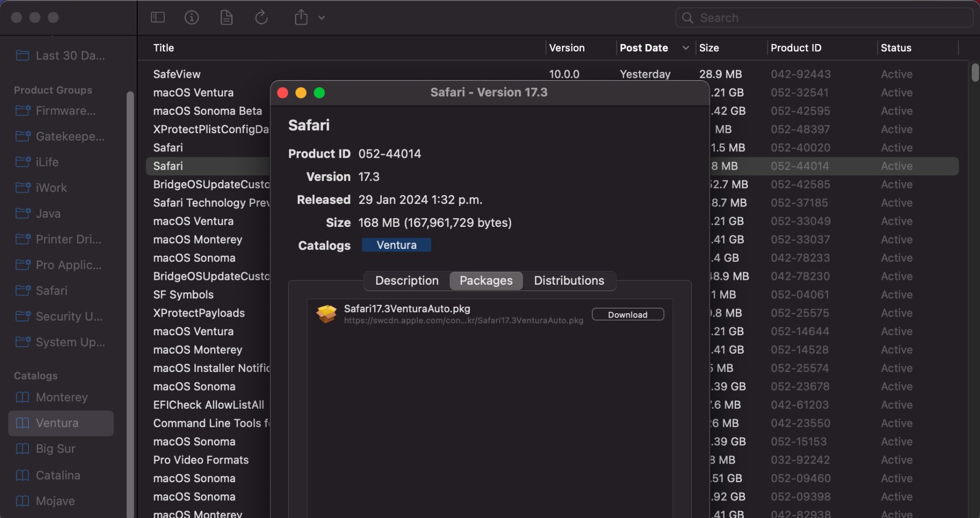This screenshot has width=980, height=518.
Task: Click the 28.9 MB size cell
Action: (x=720, y=74)
